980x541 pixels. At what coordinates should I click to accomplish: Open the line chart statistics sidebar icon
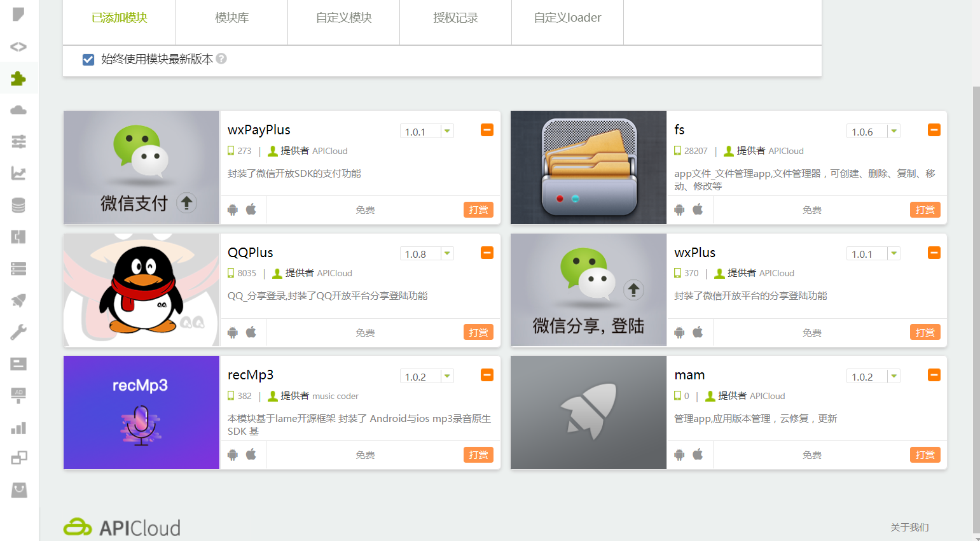click(18, 173)
